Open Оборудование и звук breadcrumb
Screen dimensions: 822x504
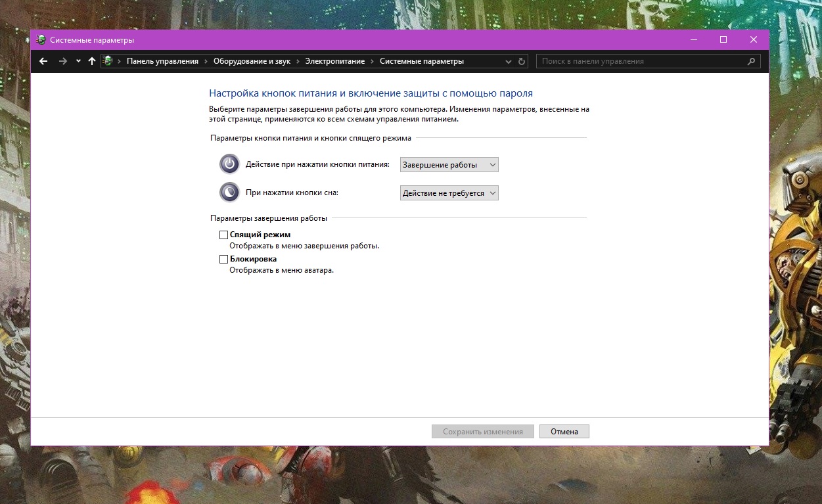click(x=252, y=61)
